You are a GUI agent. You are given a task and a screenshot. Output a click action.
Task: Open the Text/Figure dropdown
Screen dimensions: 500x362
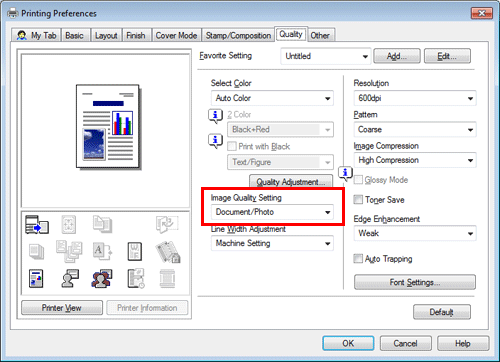point(280,162)
